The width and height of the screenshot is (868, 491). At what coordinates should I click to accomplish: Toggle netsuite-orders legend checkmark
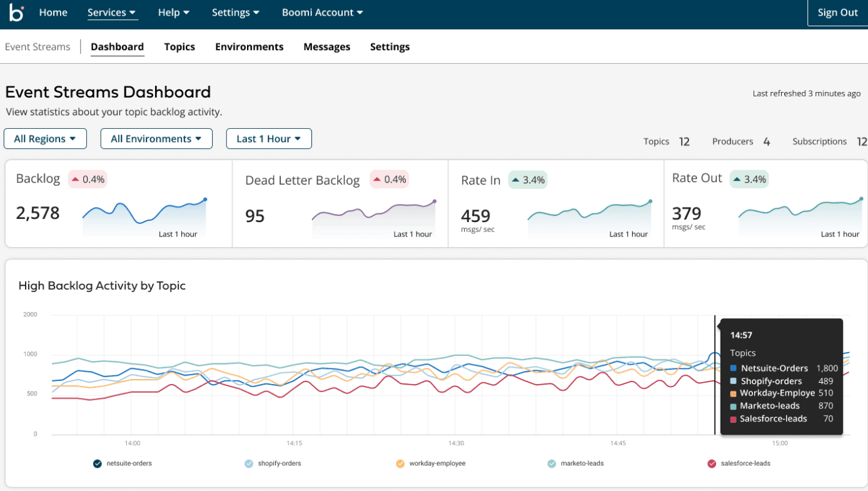point(97,463)
